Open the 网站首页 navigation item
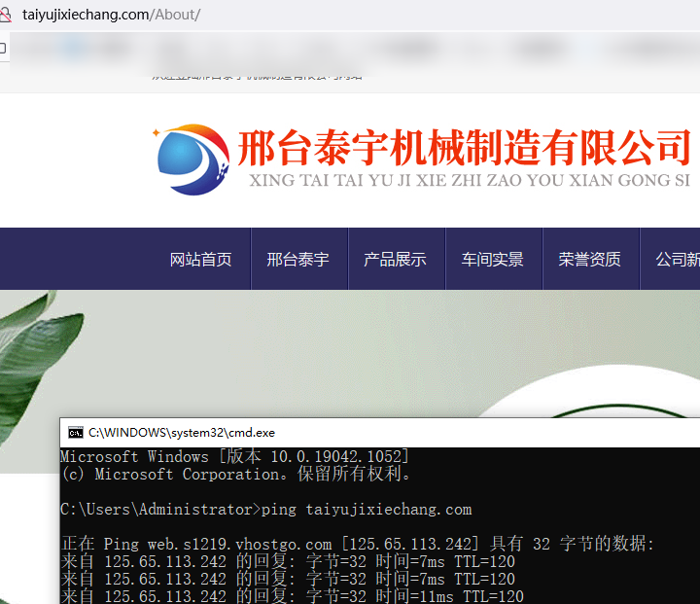The image size is (700, 604). pos(201,260)
